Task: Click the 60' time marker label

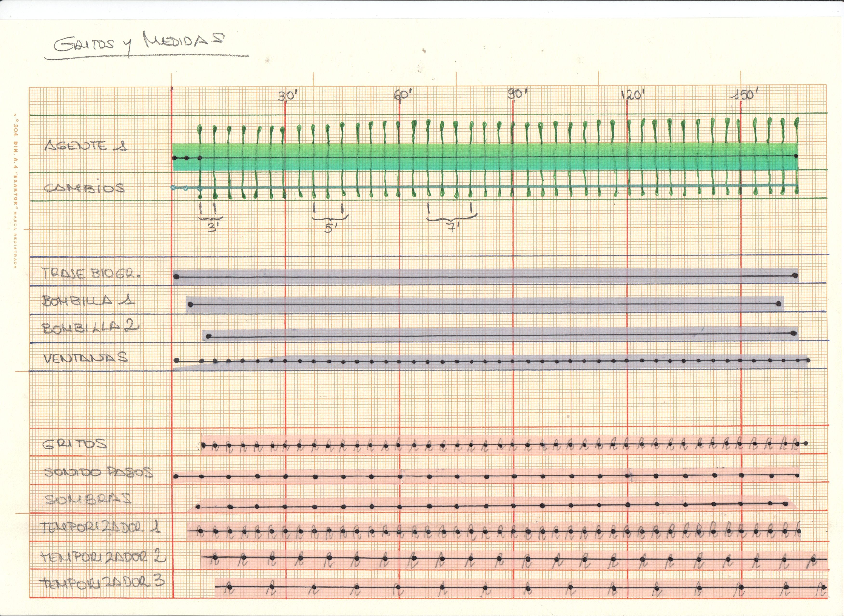Action: coord(403,95)
